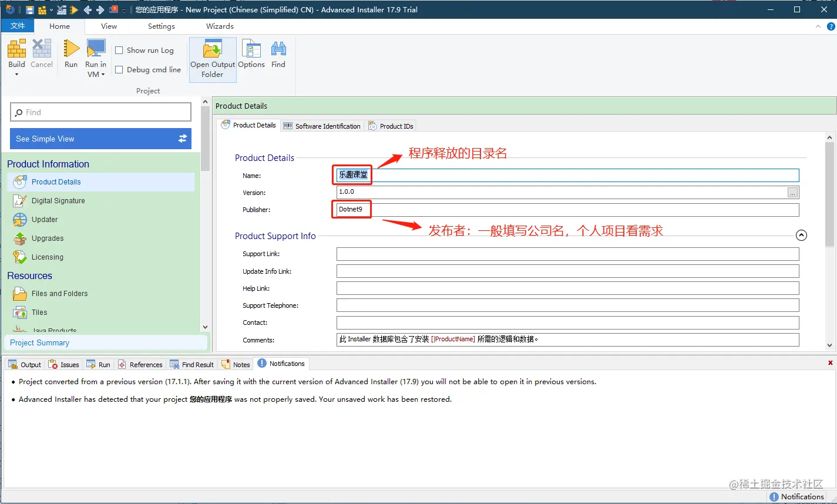Collapse the Product Support Info section

[801, 236]
